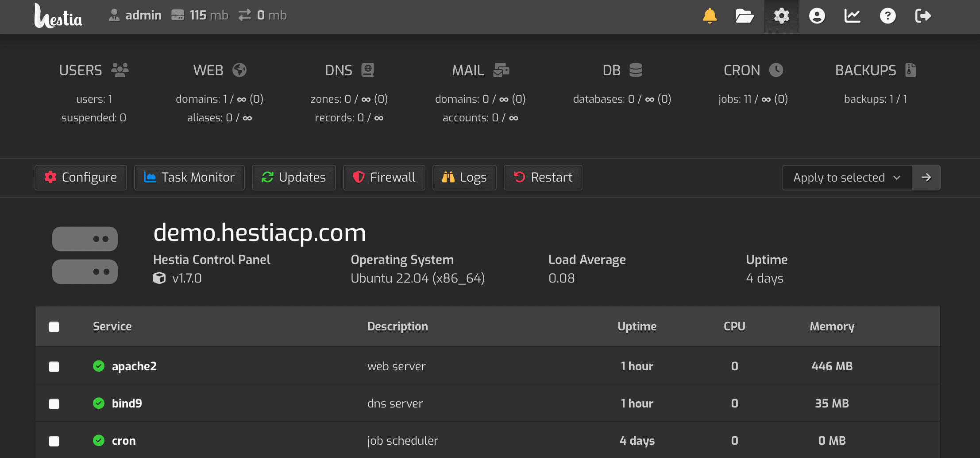
Task: Check the bind9 service checkbox
Action: 54,404
